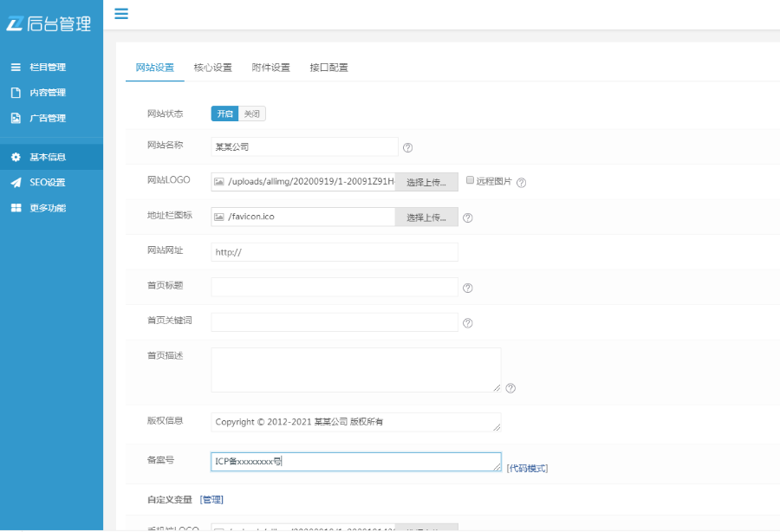Open the 管理 link beside 自定义变量
Image resolution: width=780 pixels, height=532 pixels.
point(211,500)
